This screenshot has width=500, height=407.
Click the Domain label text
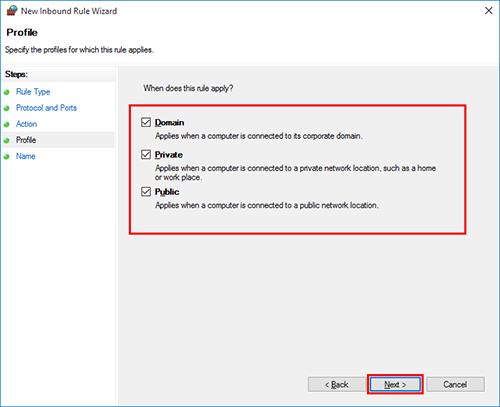(169, 123)
